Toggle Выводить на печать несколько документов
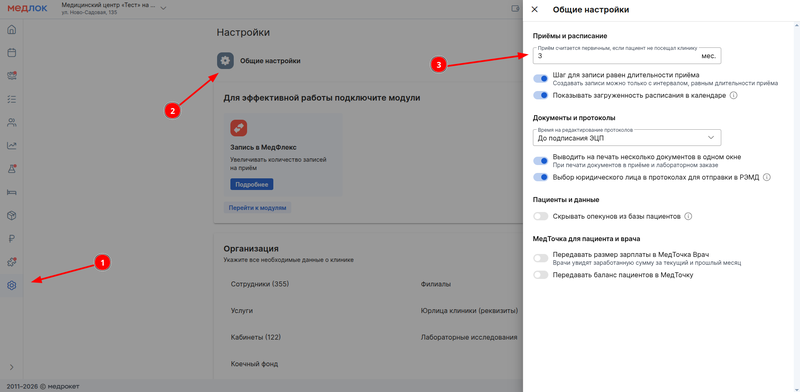 point(540,161)
